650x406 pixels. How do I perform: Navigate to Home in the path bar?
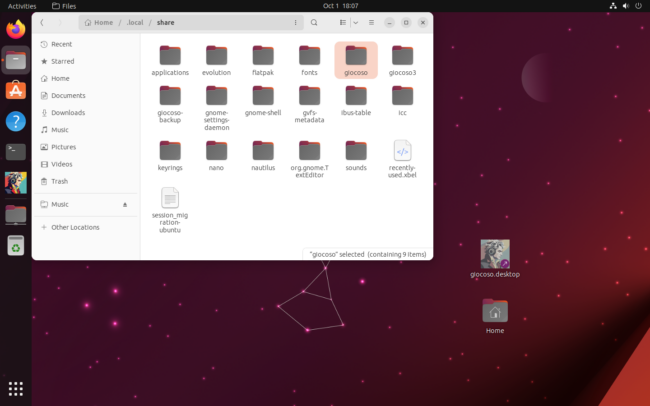(99, 22)
